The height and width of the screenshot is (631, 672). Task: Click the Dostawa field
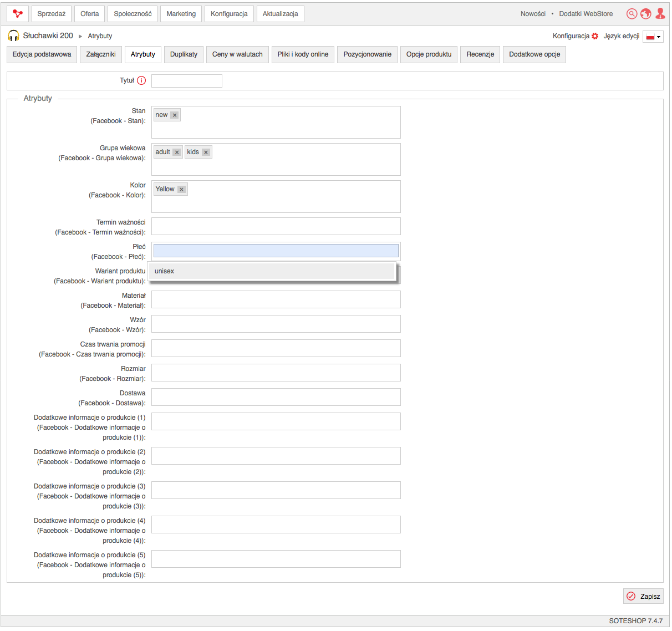(x=276, y=397)
